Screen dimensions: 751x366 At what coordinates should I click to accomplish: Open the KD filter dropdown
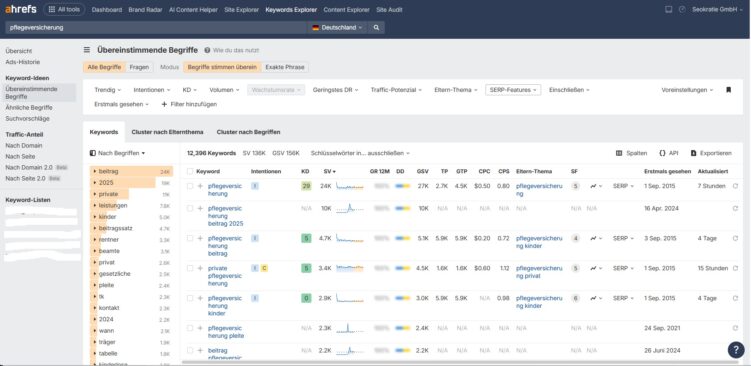pyautogui.click(x=189, y=90)
